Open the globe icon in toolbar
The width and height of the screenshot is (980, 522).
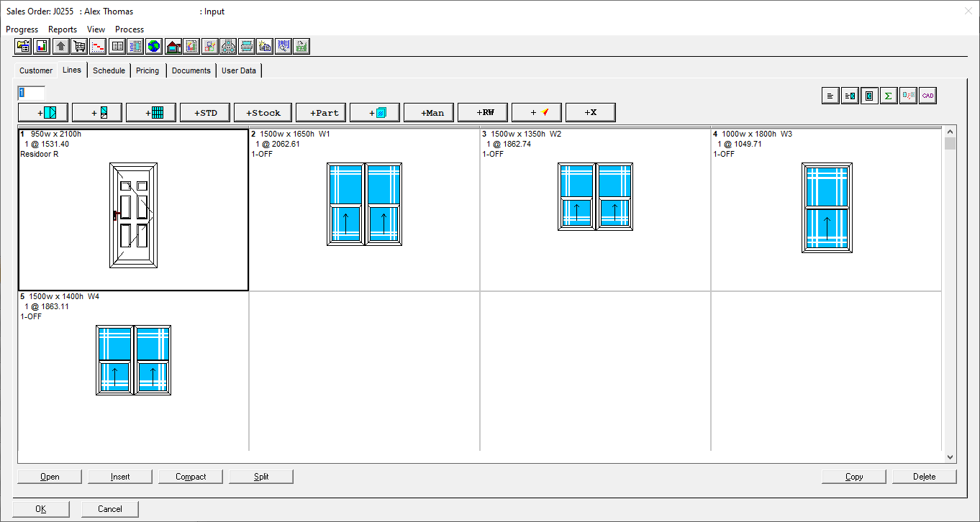pyautogui.click(x=154, y=47)
